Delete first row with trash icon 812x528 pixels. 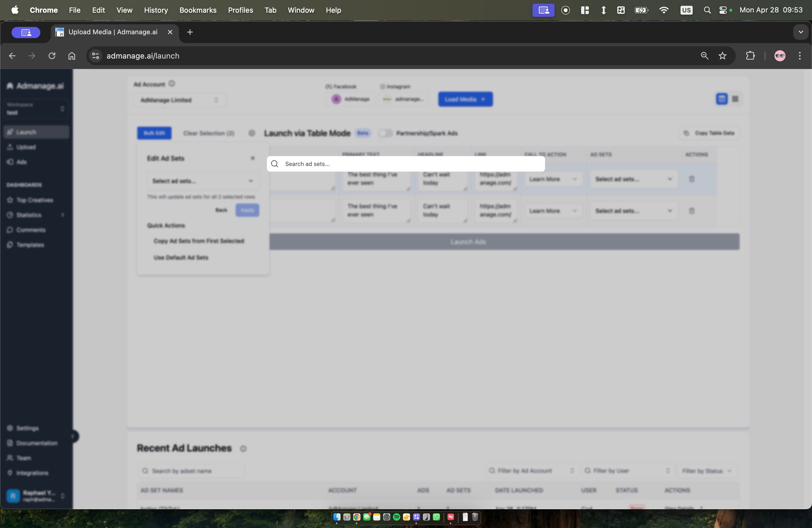pyautogui.click(x=692, y=179)
